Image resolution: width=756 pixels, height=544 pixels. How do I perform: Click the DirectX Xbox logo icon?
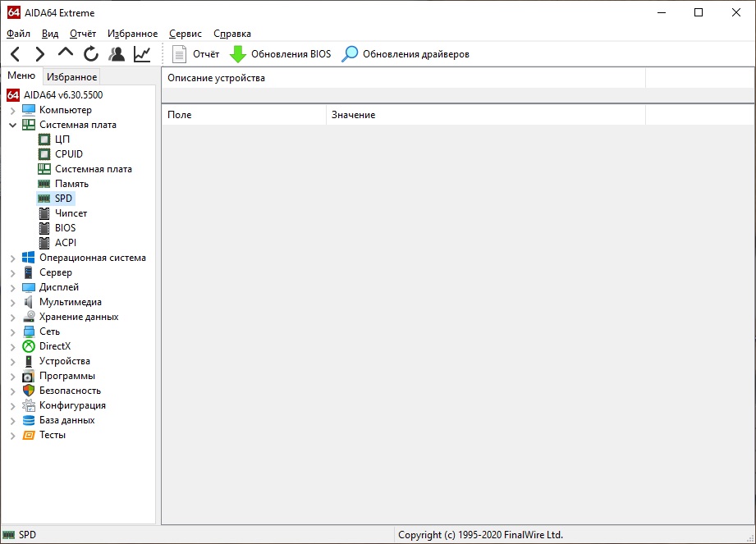[x=29, y=346]
